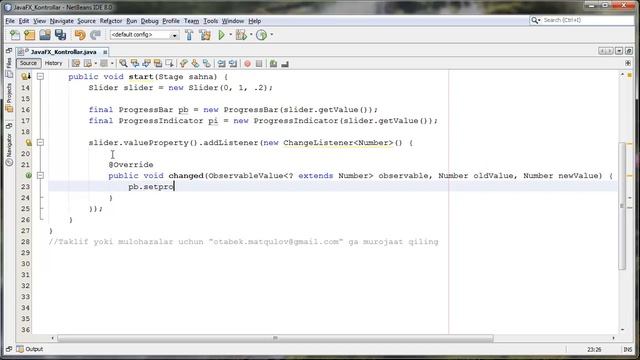Collapse the changed method code fold
The width and height of the screenshot is (640, 360).
click(x=40, y=176)
